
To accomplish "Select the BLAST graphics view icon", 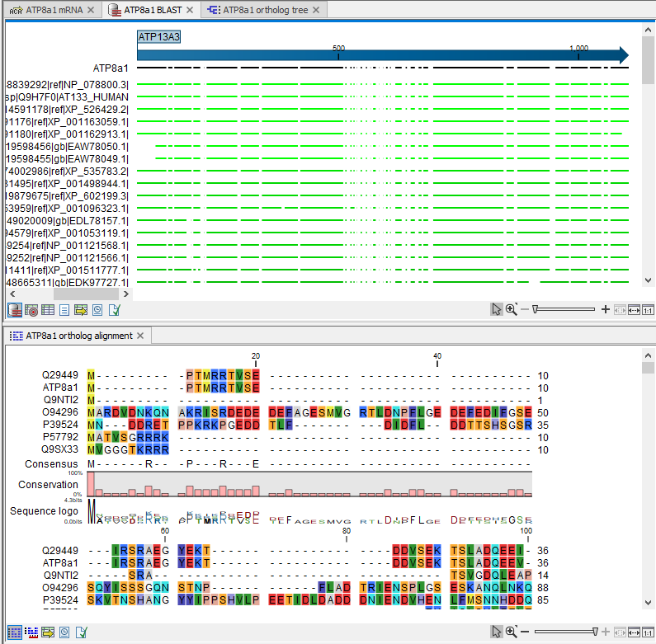I will [15, 310].
